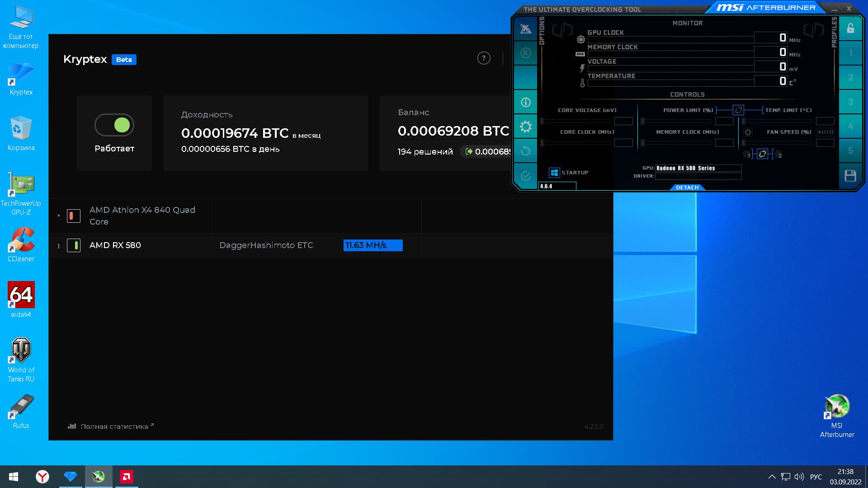The width and height of the screenshot is (868, 488).
Task: Click DaggerHashimoto ETC algorithm label
Action: pyautogui.click(x=266, y=245)
